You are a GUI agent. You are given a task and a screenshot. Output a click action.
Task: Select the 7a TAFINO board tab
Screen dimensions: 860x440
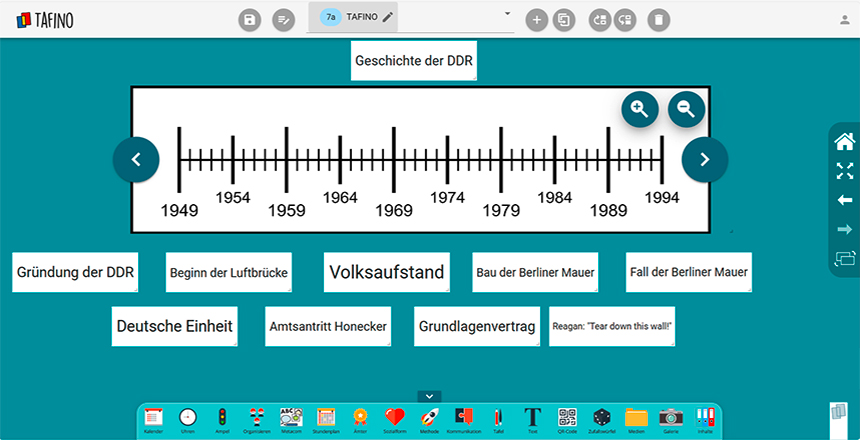357,18
